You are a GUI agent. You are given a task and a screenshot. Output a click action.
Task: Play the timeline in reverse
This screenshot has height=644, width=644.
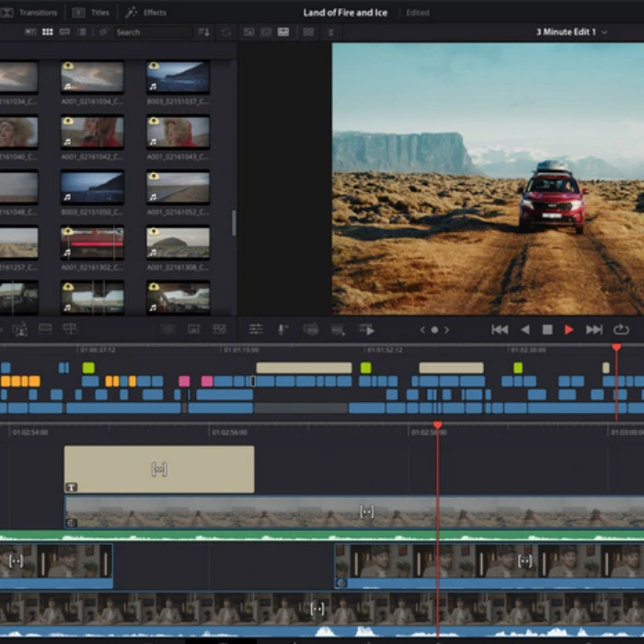[x=525, y=329]
